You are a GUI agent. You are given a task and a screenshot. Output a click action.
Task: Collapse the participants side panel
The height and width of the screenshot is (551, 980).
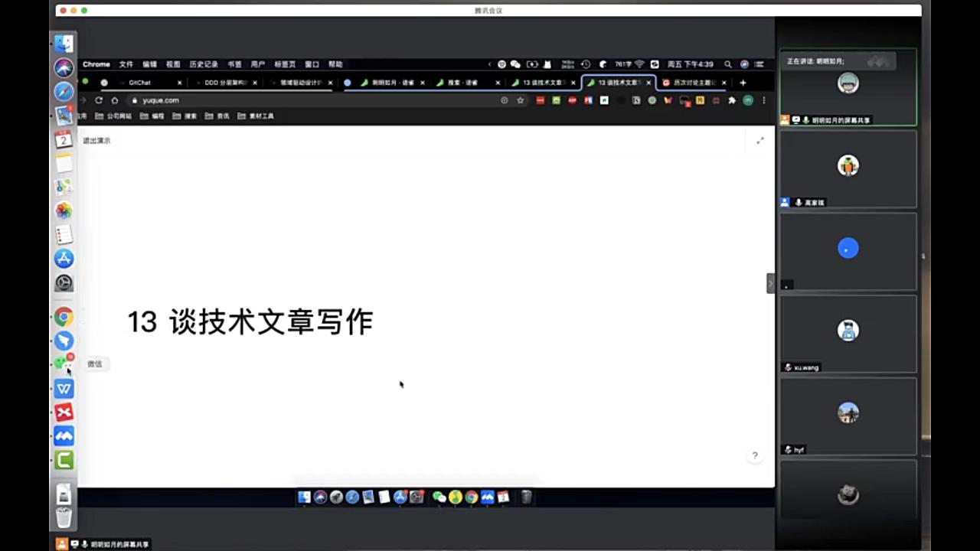[x=771, y=283]
